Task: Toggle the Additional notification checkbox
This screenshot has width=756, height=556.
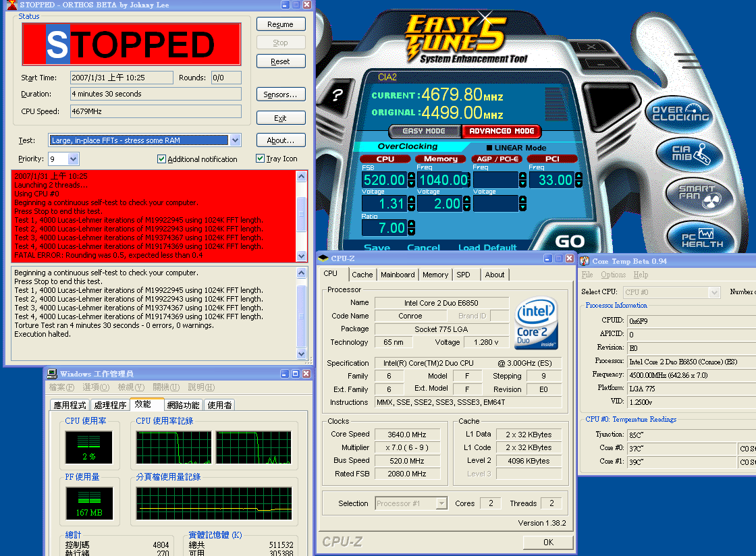Action: click(161, 159)
